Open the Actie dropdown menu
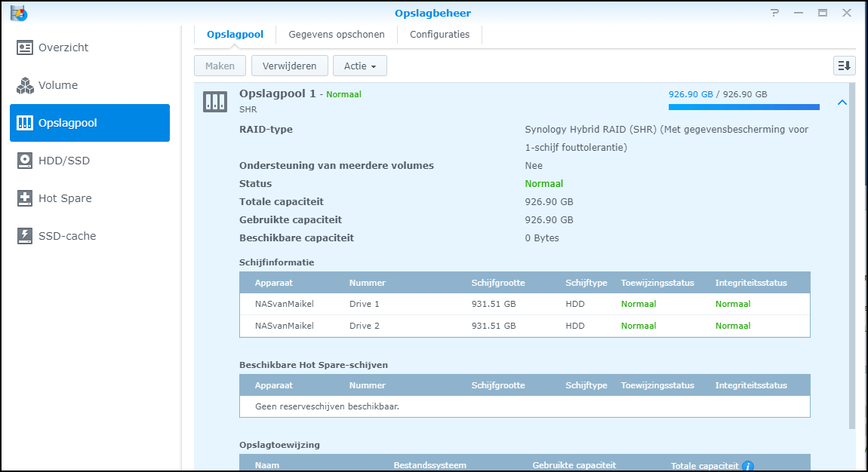 (360, 66)
